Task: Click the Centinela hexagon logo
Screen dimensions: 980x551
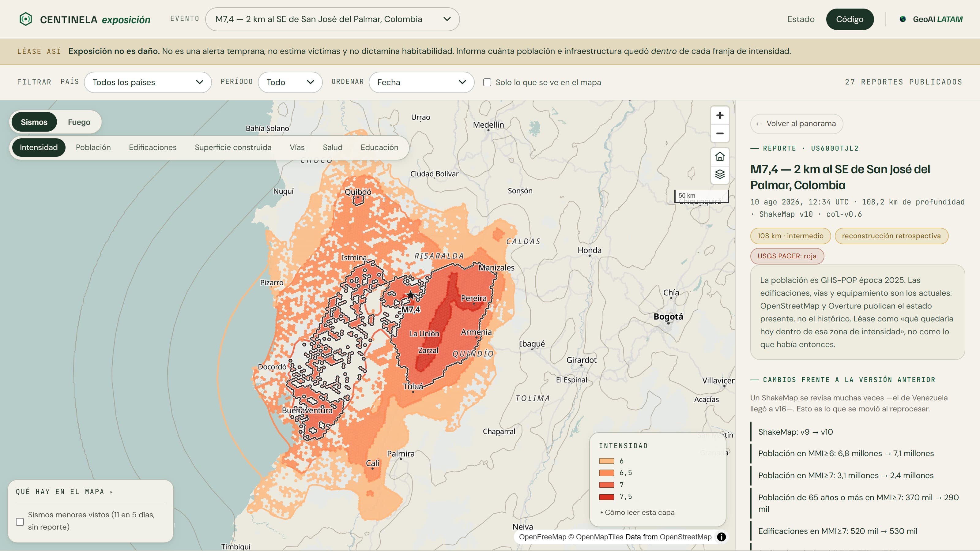Action: (25, 19)
